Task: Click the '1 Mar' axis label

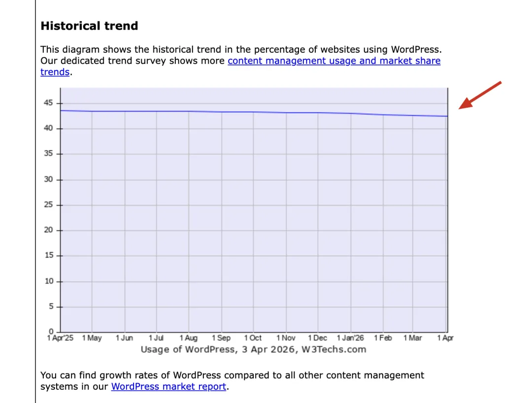Action: tap(413, 338)
